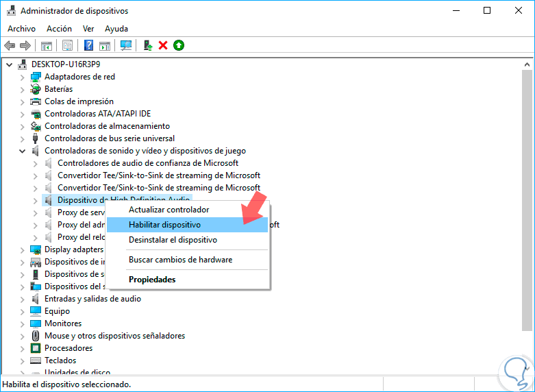This screenshot has width=535, height=392.
Task: Click the vertical scrollbar thumb
Action: coord(527,200)
